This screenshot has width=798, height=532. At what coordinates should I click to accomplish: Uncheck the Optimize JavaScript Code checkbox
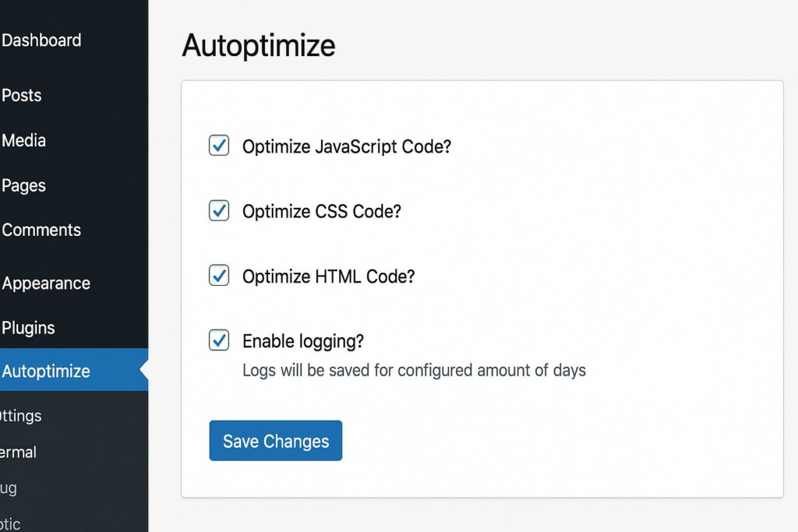pyautogui.click(x=219, y=146)
